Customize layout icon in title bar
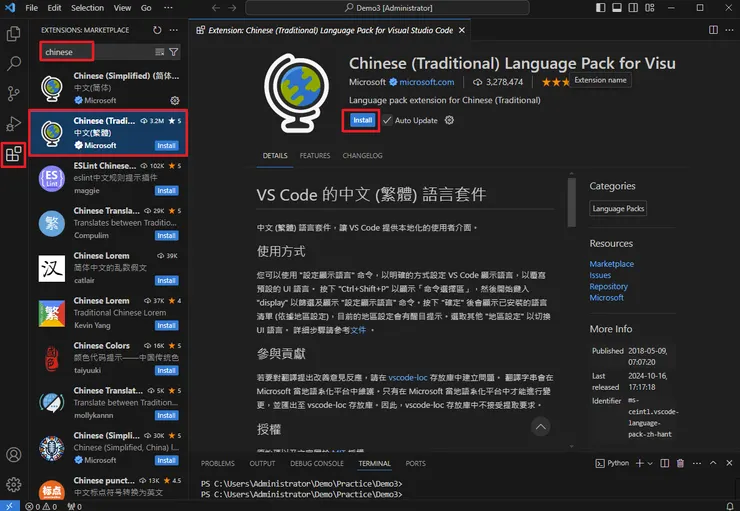Screen dimensions: 740x511 (650, 8)
